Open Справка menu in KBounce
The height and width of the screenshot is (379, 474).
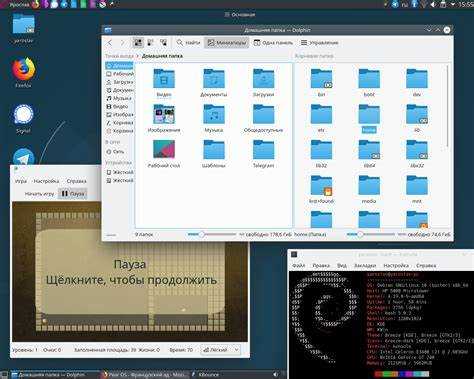click(x=76, y=181)
